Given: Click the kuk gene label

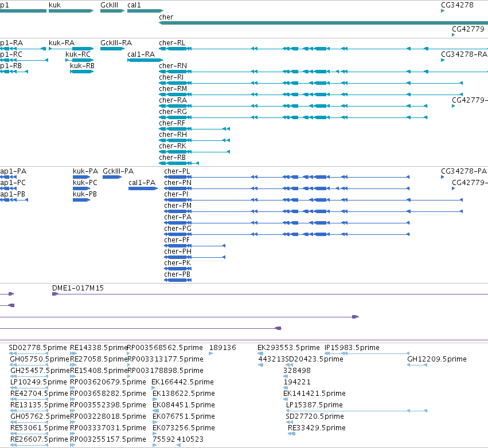Looking at the screenshot, I should point(55,5).
